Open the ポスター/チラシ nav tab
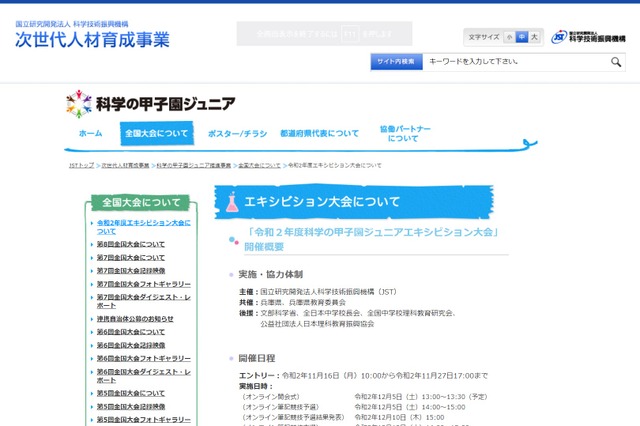The width and height of the screenshot is (640, 426). click(237, 133)
